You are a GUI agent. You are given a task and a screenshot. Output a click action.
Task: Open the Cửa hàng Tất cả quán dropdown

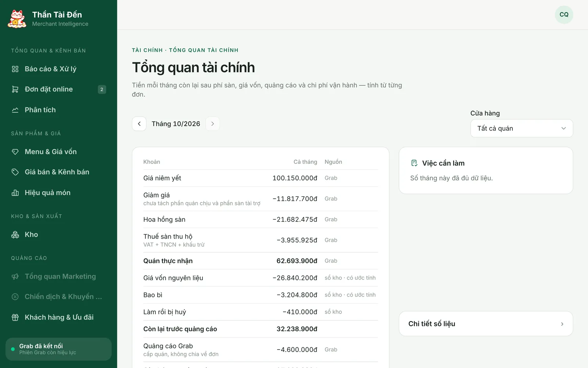(521, 128)
